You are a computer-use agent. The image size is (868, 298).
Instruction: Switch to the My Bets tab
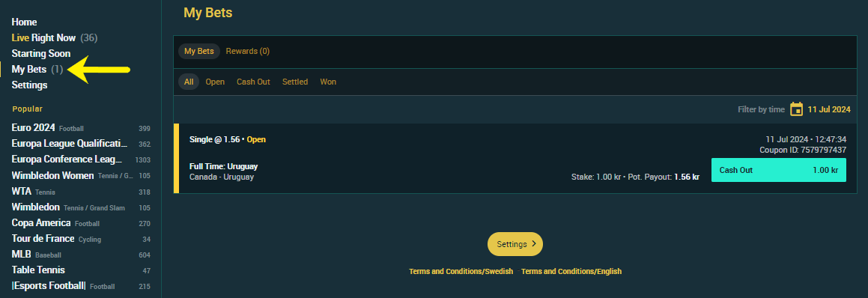point(198,51)
